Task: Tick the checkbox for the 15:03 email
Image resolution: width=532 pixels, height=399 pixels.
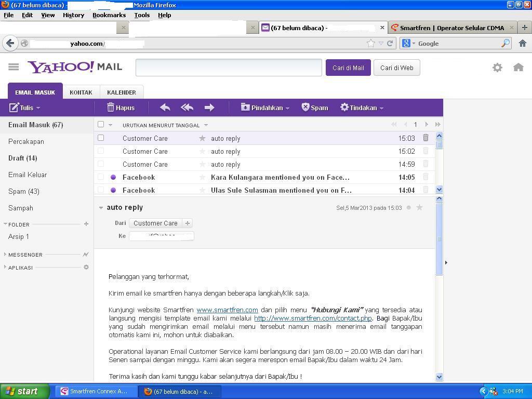Action: [x=101, y=138]
